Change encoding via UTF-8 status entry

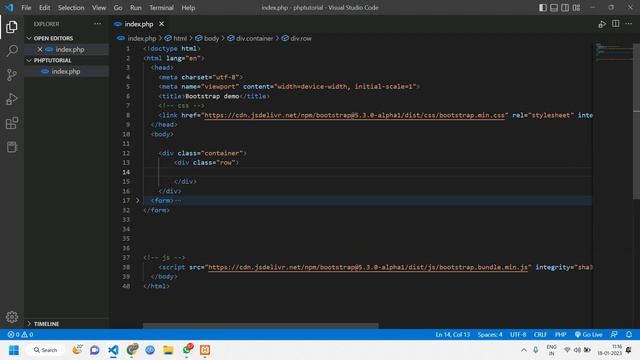coord(518,334)
